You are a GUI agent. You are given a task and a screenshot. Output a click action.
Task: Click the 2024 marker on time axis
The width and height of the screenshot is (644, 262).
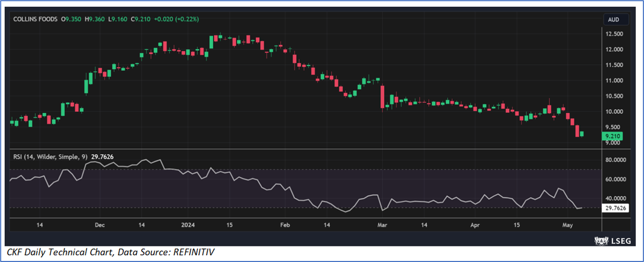[189, 225]
